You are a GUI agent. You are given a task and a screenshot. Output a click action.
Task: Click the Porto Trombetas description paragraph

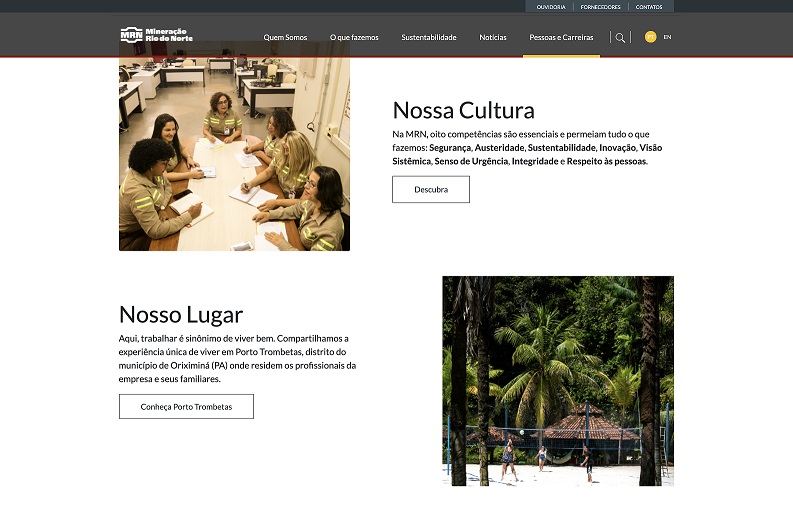click(x=237, y=359)
